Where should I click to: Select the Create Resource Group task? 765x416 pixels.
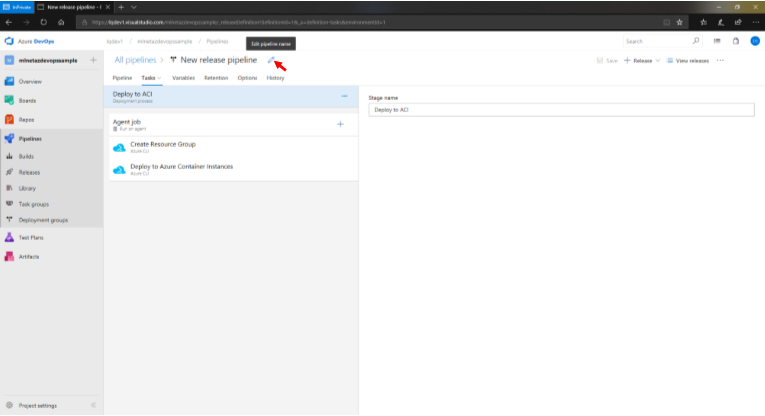[x=163, y=146]
